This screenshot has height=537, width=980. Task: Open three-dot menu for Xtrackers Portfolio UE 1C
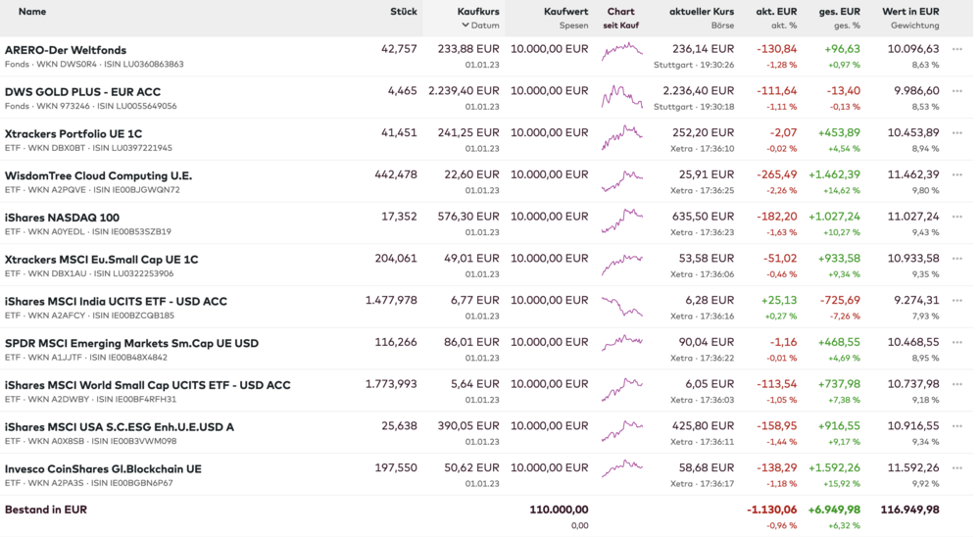point(957,133)
